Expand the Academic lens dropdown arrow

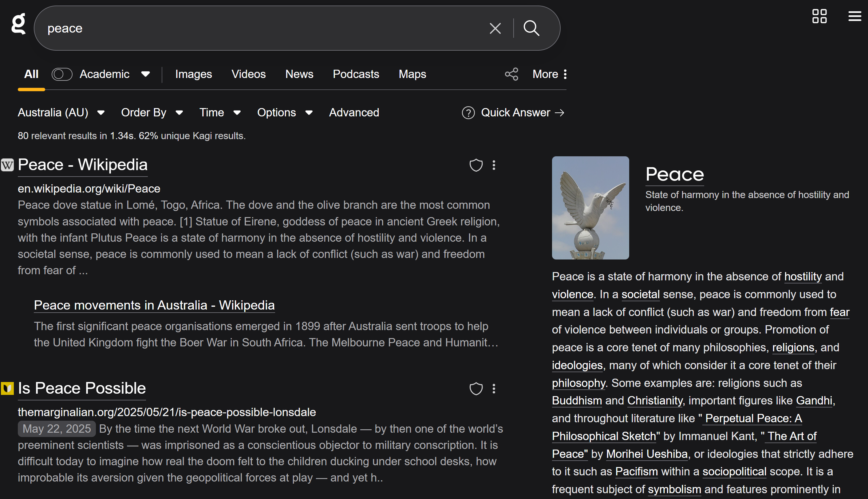point(145,74)
